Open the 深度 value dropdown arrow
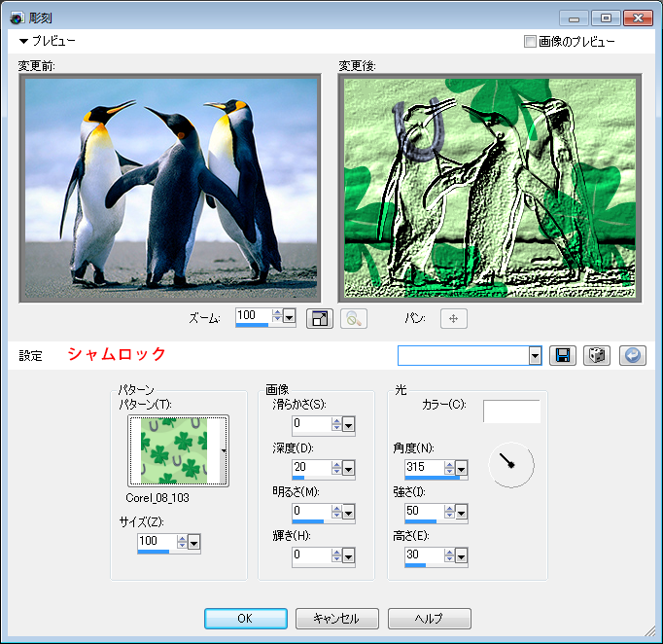The width and height of the screenshot is (663, 644). pyautogui.click(x=348, y=467)
